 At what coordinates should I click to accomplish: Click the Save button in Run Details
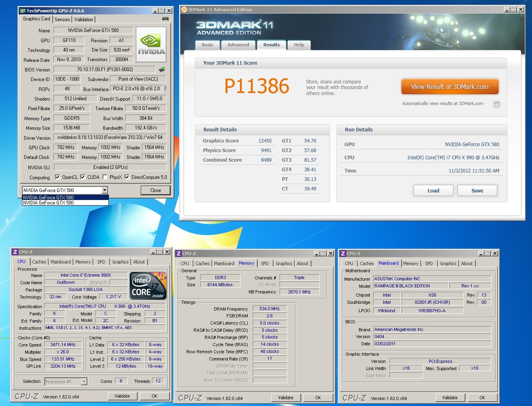[477, 190]
